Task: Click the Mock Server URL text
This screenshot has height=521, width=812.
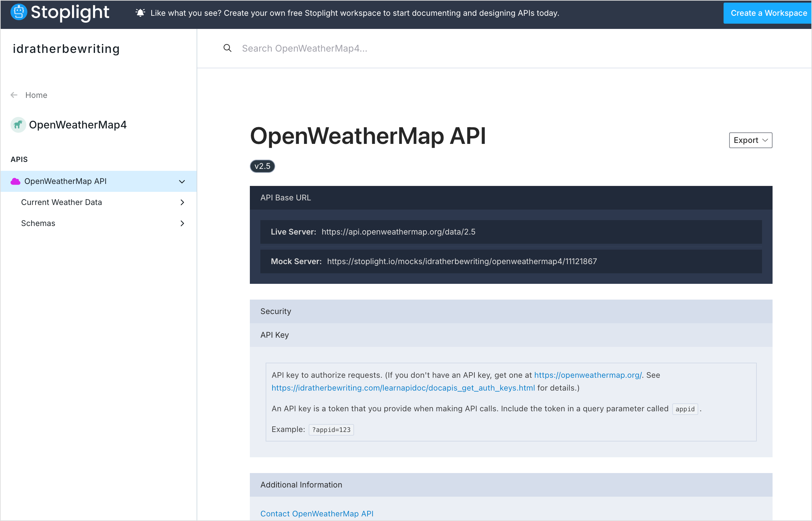Action: point(462,261)
